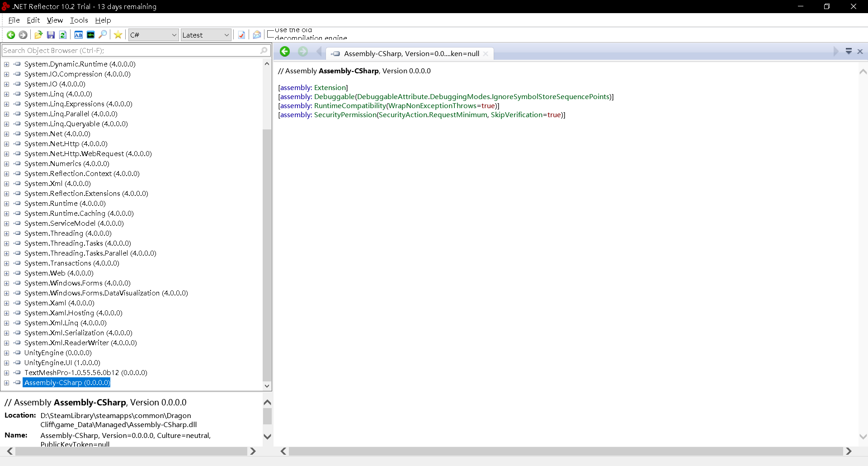Select System.Xml.Serialization (4.0.0.0) entry
Viewport: 868px width, 466px height.
coord(78,333)
